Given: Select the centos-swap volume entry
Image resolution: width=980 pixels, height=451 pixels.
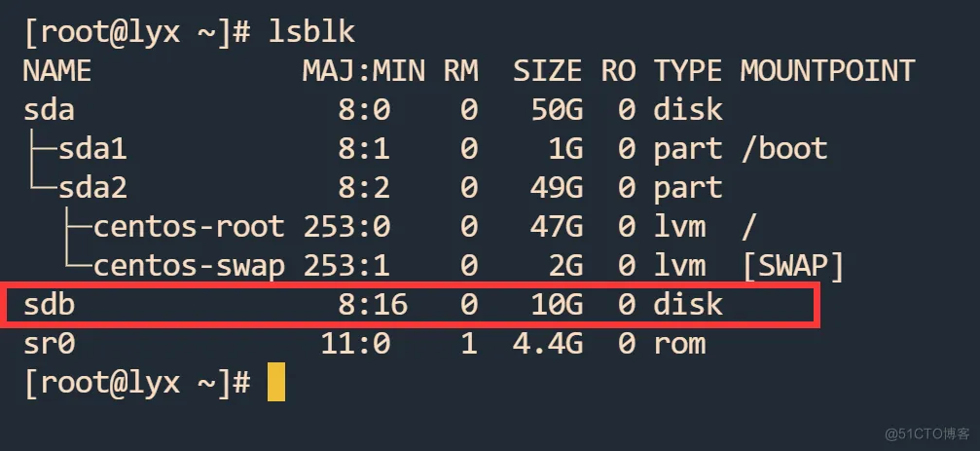Looking at the screenshot, I should (x=189, y=266).
